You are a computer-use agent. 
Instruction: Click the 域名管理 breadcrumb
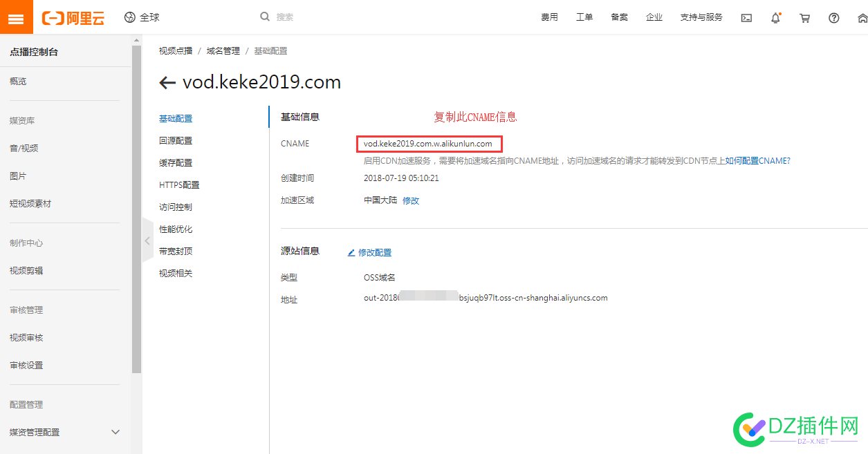223,51
